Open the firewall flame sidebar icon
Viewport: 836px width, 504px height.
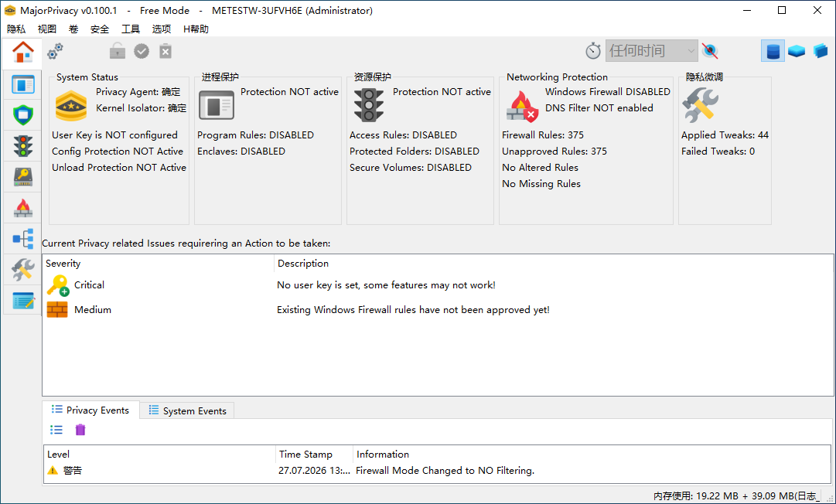(22, 208)
